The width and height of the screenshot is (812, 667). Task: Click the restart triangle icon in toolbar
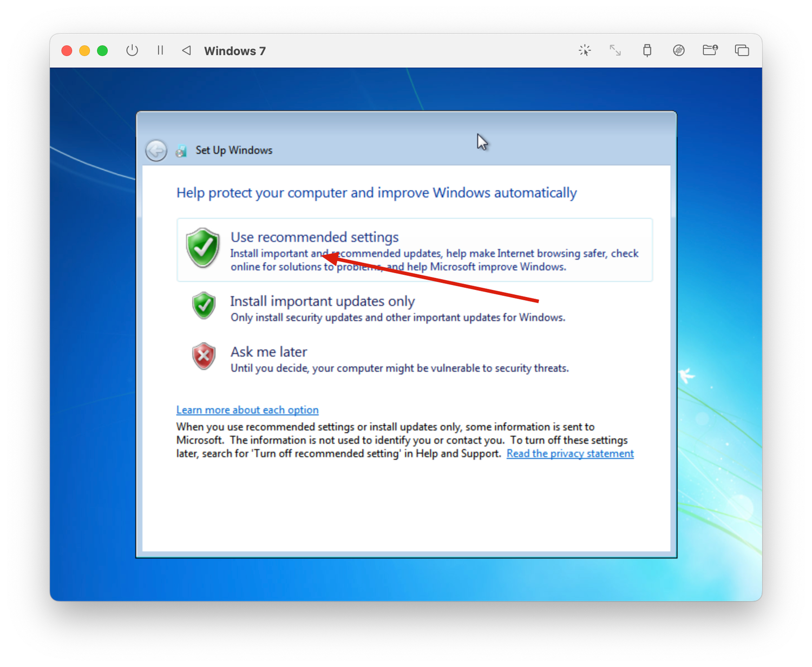[x=186, y=50]
